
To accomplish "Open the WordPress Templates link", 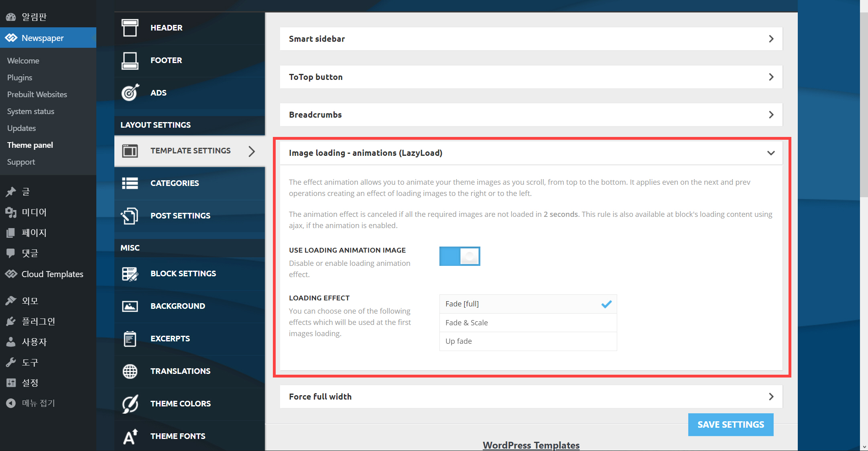I will tap(531, 445).
